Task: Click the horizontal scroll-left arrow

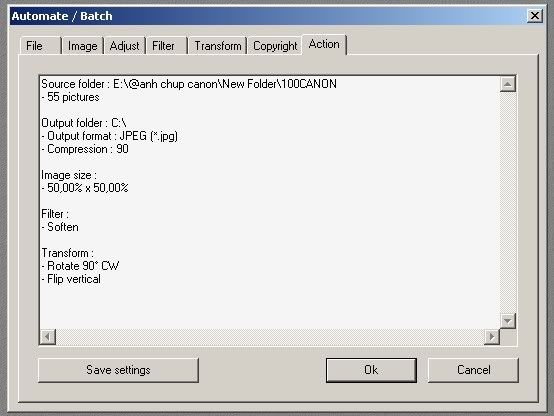Action: tap(48, 336)
